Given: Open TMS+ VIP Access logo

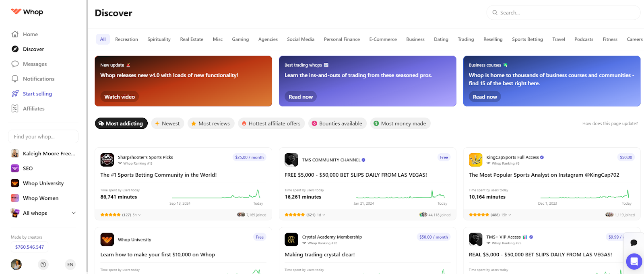Looking at the screenshot, I should pos(476,239).
